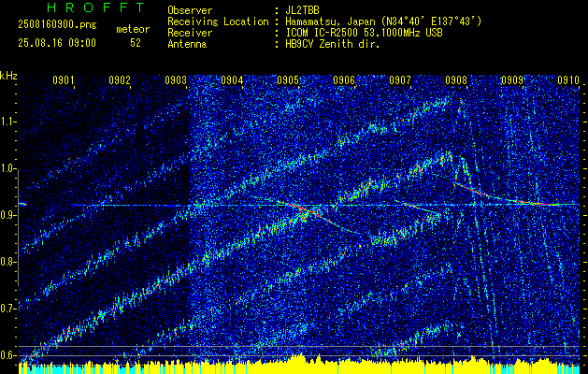The height and width of the screenshot is (374, 588).
Task: Click the gray vertical frequency range bar
Action: [19, 227]
